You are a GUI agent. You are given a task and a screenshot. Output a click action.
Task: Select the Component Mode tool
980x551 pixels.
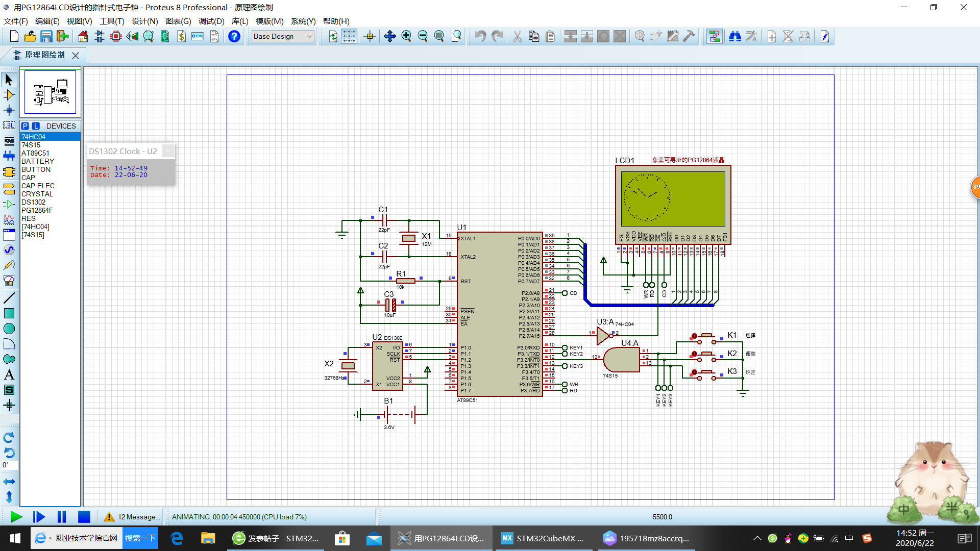tap(9, 95)
